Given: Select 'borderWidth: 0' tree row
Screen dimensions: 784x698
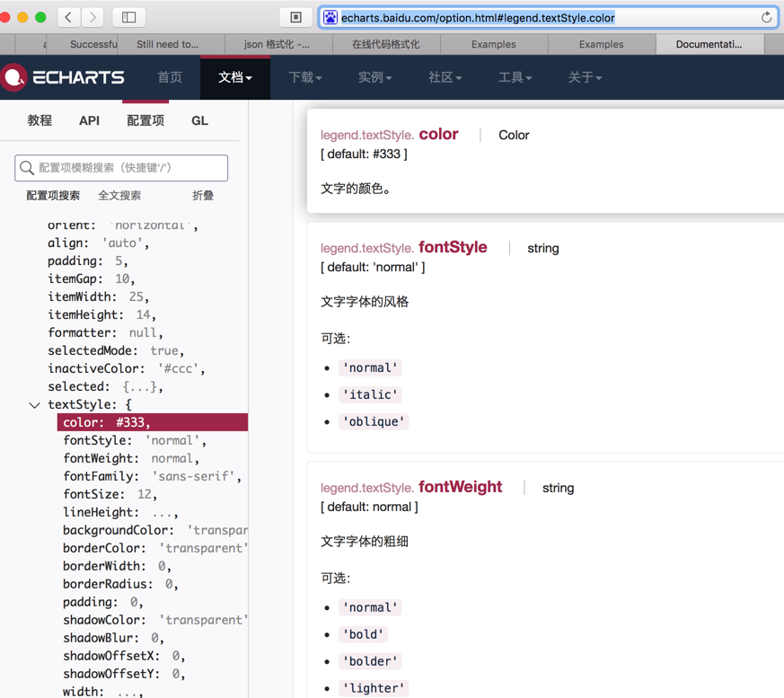Looking at the screenshot, I should click(x=117, y=567).
